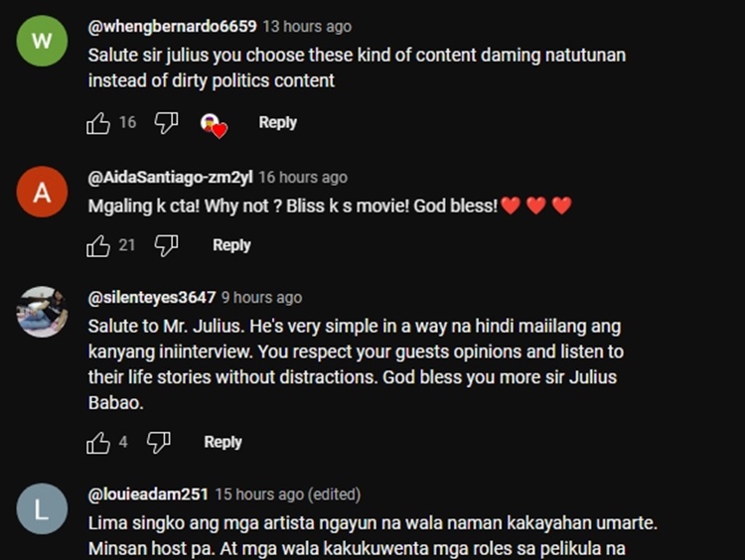Like the comment by @whengbernardo6659
745x560 pixels.
coord(98,123)
